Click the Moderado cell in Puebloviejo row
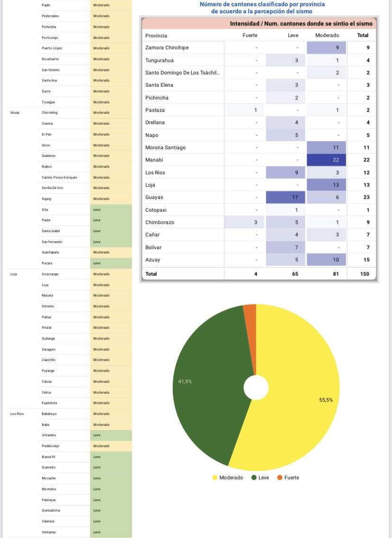This screenshot has width=392, height=538. (111, 446)
